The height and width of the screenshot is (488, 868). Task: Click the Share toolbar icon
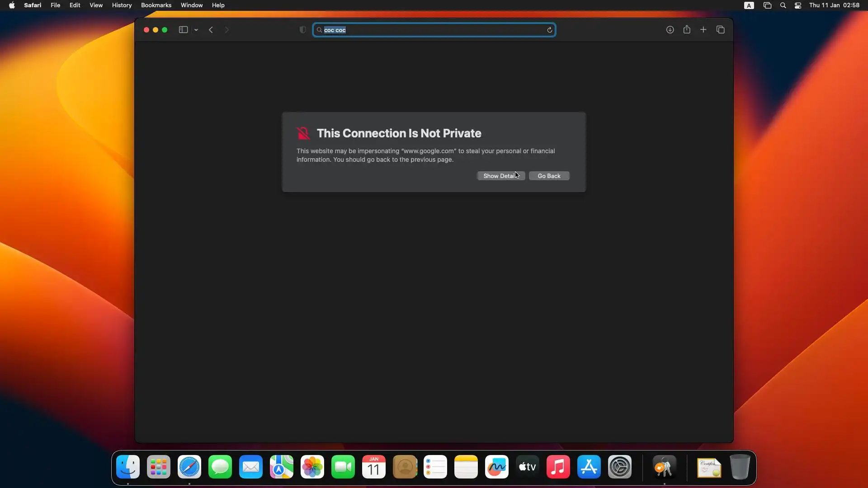(687, 30)
